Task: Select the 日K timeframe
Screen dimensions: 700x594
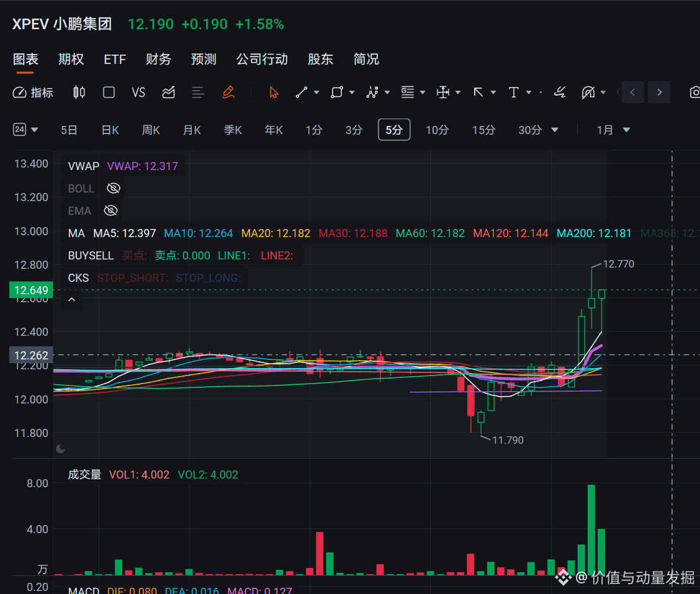Action: (110, 130)
